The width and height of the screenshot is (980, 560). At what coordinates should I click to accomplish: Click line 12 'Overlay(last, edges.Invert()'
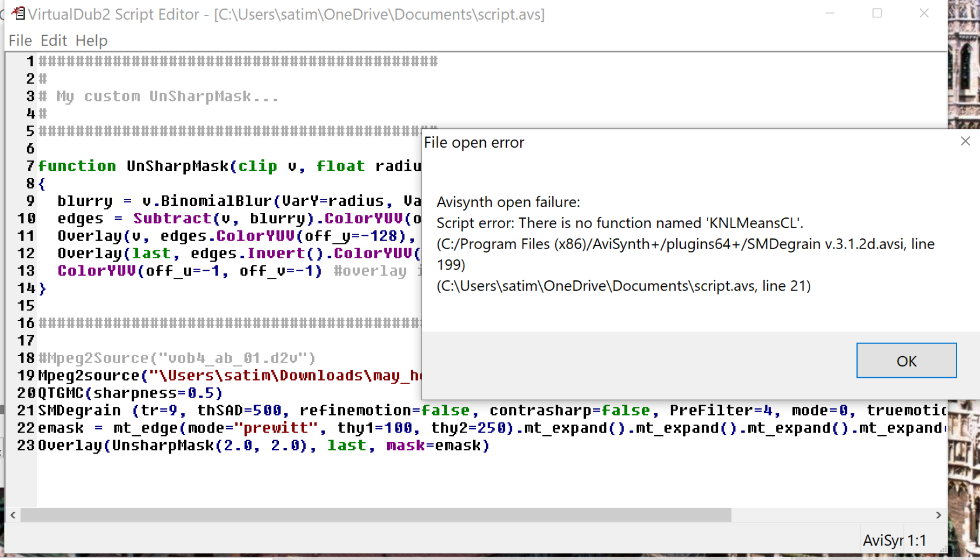pos(239,254)
